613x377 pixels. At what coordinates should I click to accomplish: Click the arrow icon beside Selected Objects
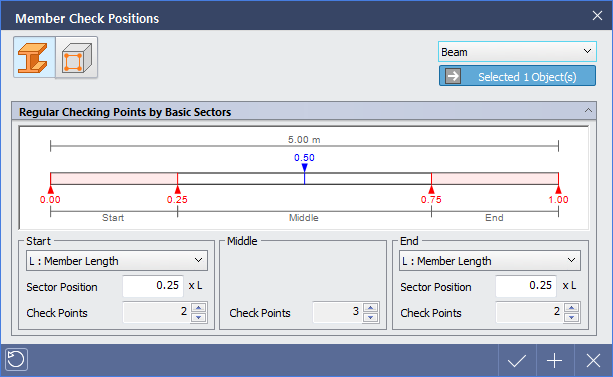pyautogui.click(x=453, y=76)
